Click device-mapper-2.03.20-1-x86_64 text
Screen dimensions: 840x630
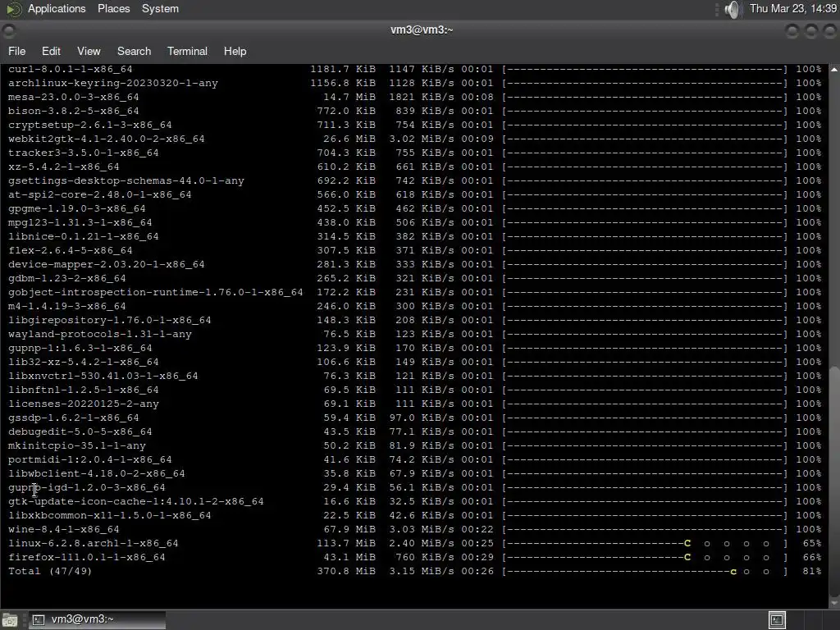pos(106,264)
